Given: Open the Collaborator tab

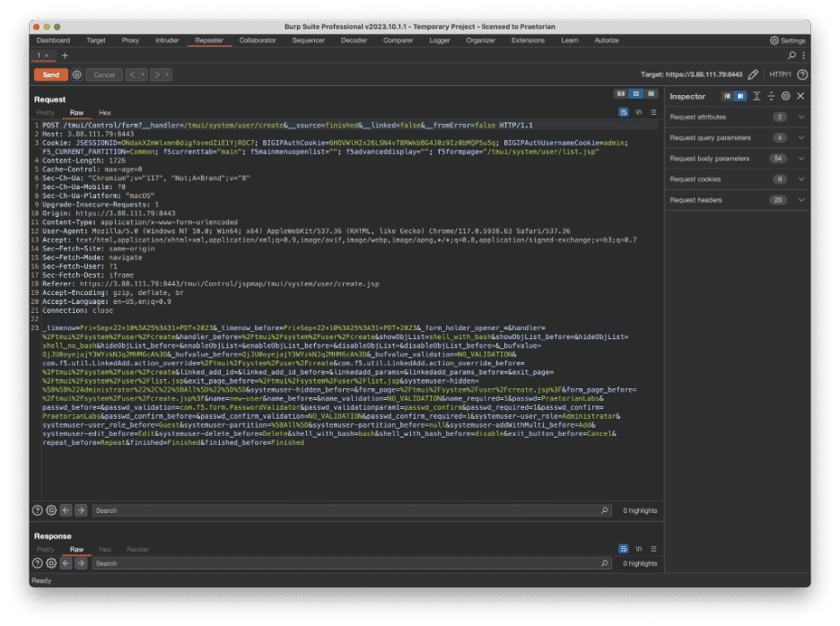Looking at the screenshot, I should pyautogui.click(x=258, y=40).
